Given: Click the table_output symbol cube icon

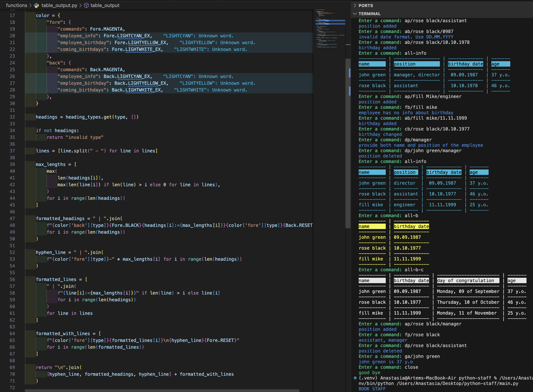Looking at the screenshot, I should [x=86, y=5].
